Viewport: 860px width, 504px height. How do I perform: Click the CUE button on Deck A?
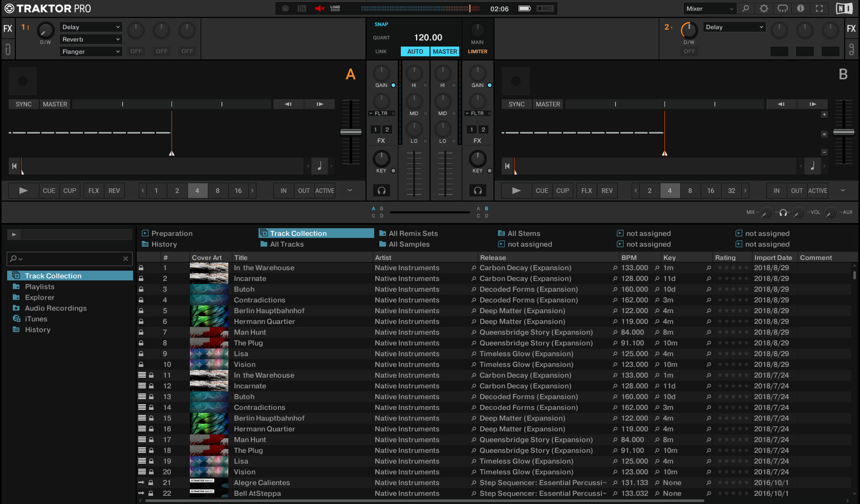(48, 190)
